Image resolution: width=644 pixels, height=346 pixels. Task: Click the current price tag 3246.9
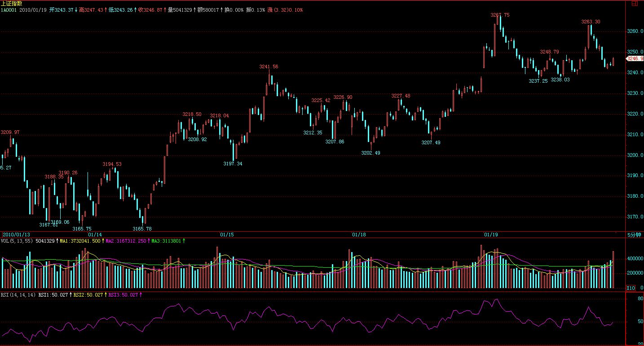coord(635,58)
